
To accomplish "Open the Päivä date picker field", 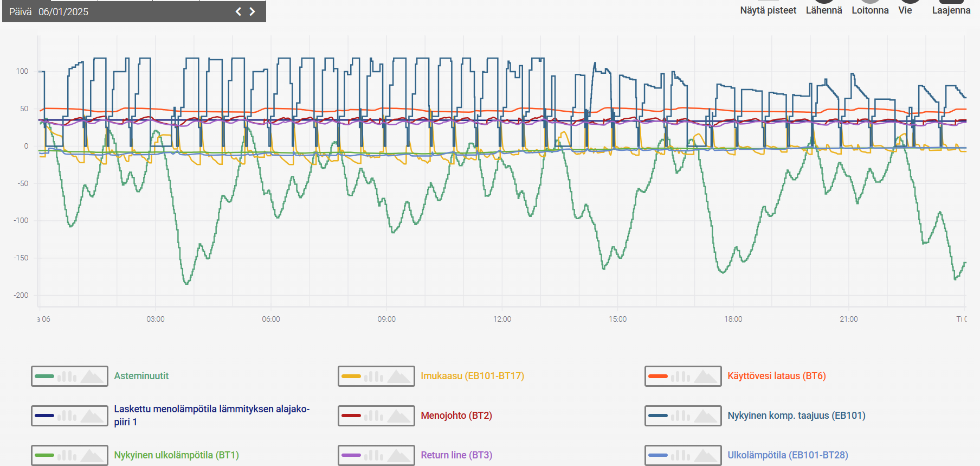I will point(63,11).
